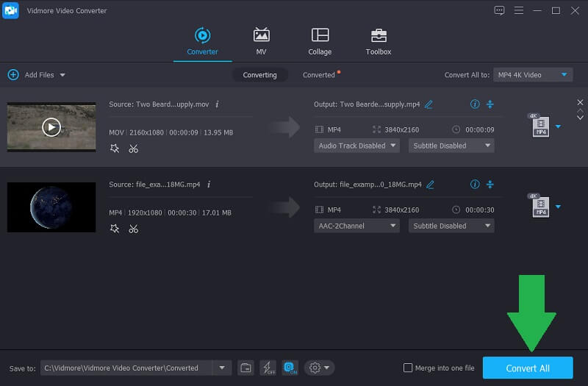This screenshot has height=386, width=588.
Task: Play the Two Beard video thumbnail
Action: 51,127
